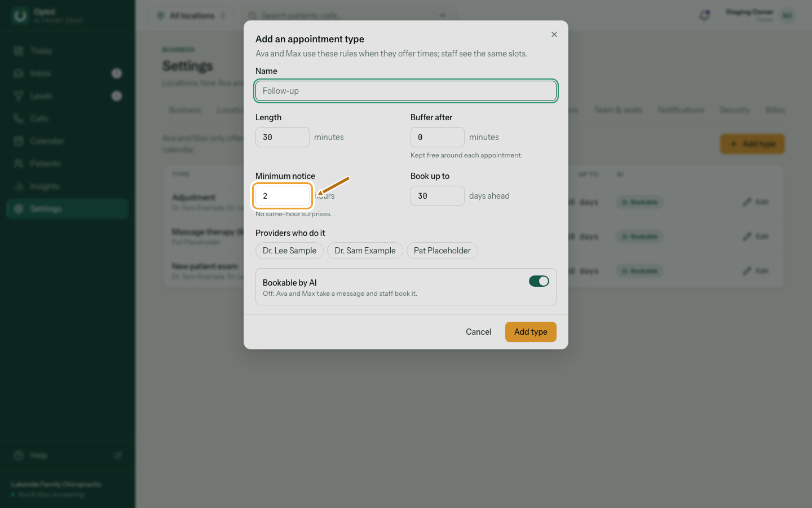Screen dimensions: 812x508
Task: Click the Help external link icon
Action: click(x=118, y=456)
